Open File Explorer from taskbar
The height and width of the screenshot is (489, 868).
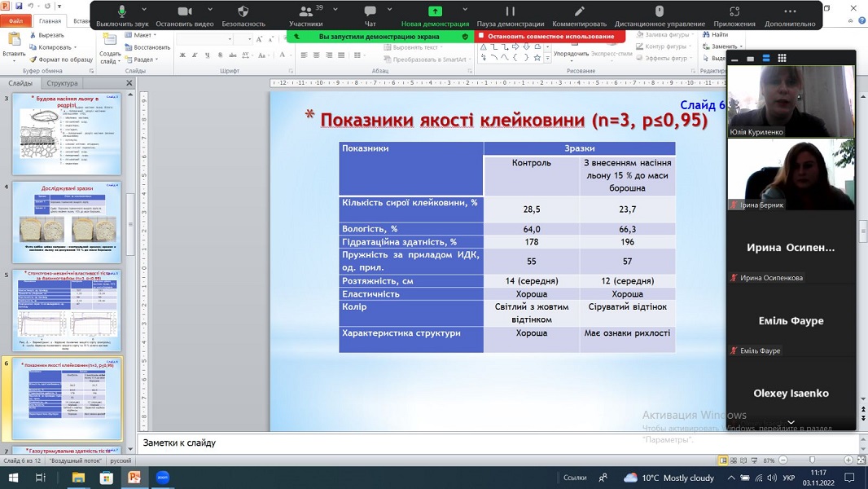pos(78,478)
